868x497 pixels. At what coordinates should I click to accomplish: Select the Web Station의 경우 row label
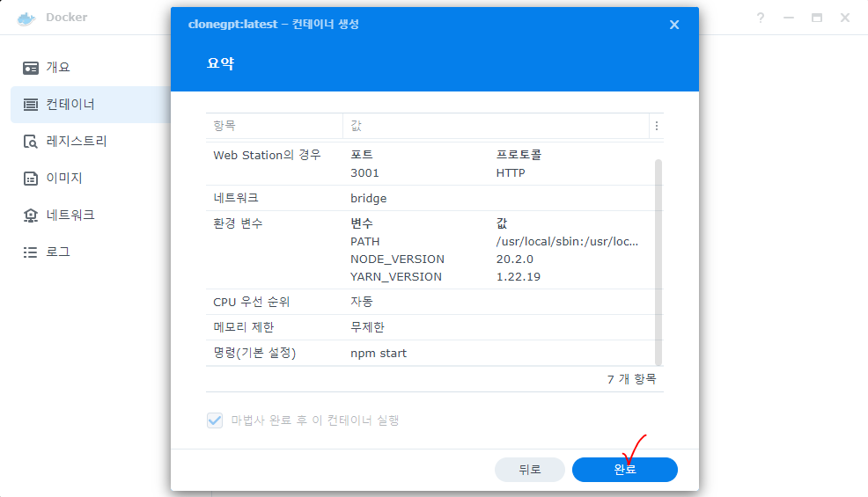267,155
